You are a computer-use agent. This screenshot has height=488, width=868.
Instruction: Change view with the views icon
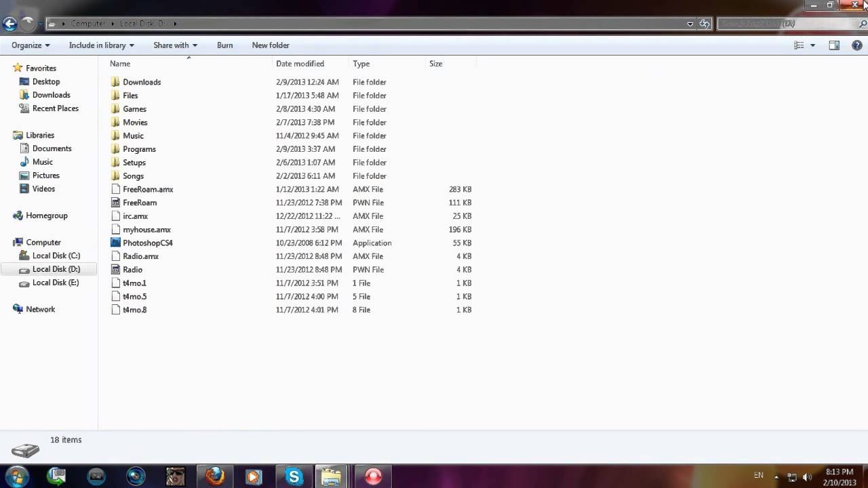799,45
